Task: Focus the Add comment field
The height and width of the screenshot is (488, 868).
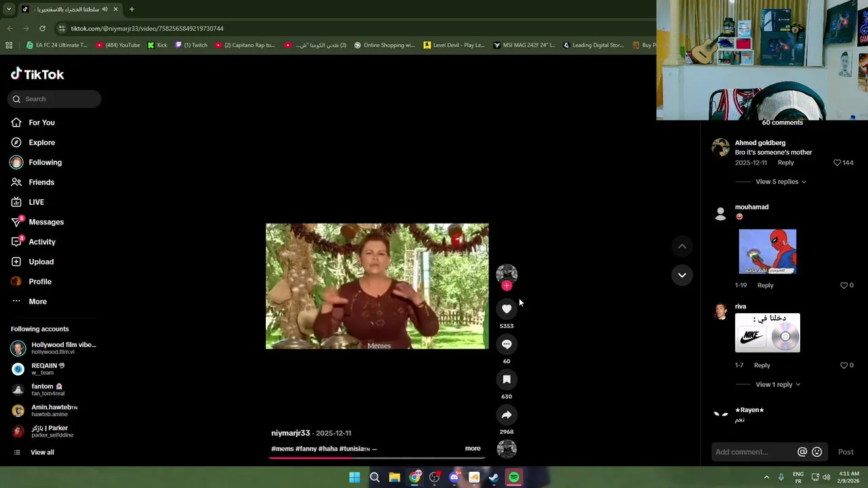Action: pos(753,452)
